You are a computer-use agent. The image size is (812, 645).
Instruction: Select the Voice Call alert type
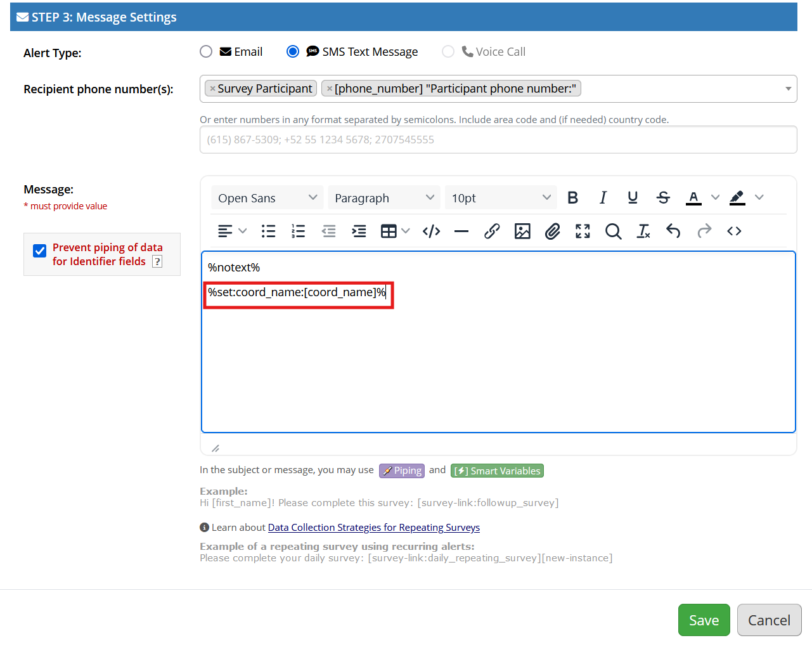(x=448, y=51)
